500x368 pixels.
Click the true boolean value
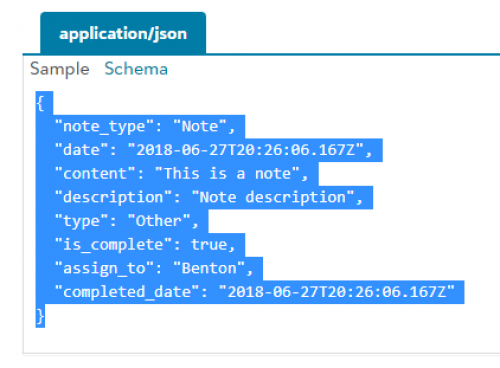[209, 245]
